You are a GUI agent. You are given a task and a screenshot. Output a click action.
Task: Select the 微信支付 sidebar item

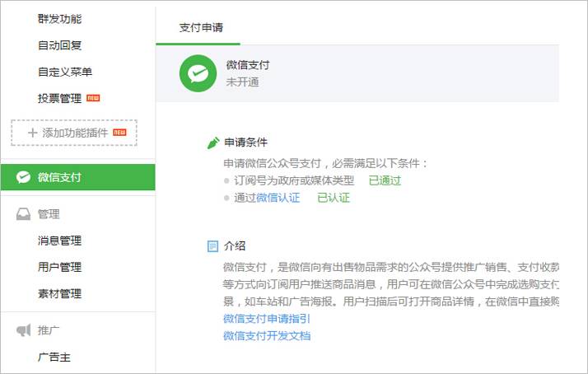click(x=78, y=177)
